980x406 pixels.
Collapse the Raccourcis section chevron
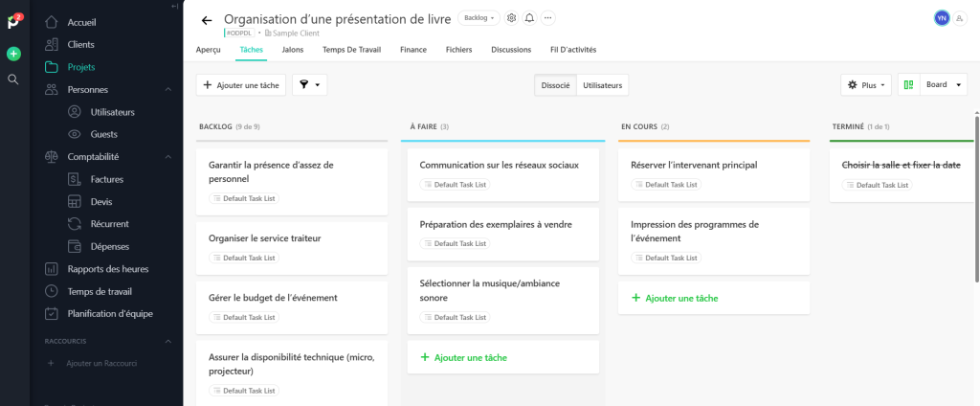click(x=168, y=341)
